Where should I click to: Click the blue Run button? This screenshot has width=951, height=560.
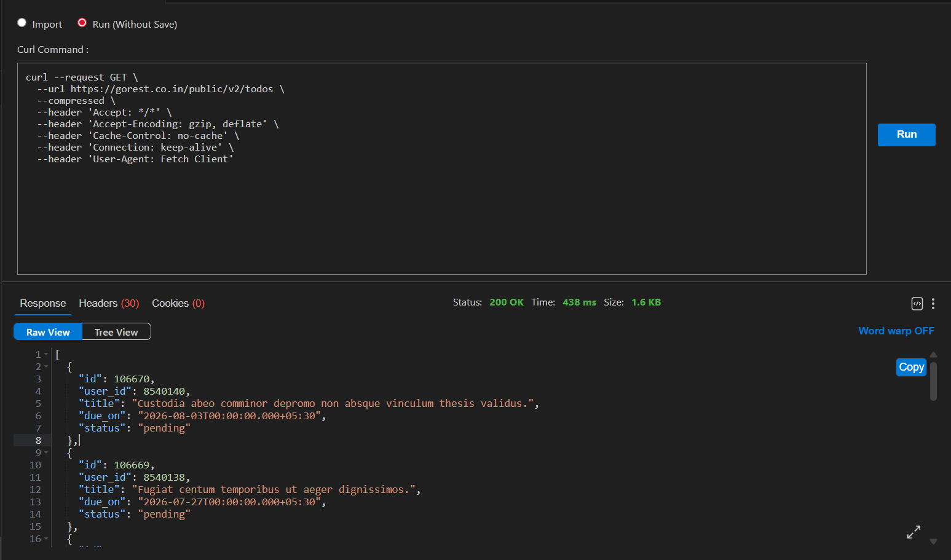(x=906, y=135)
